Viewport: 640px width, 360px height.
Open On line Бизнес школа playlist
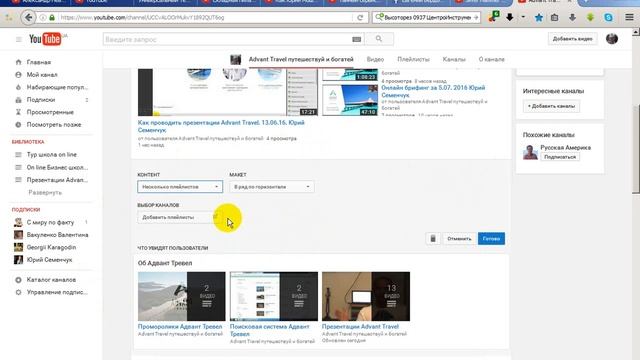coord(57,167)
